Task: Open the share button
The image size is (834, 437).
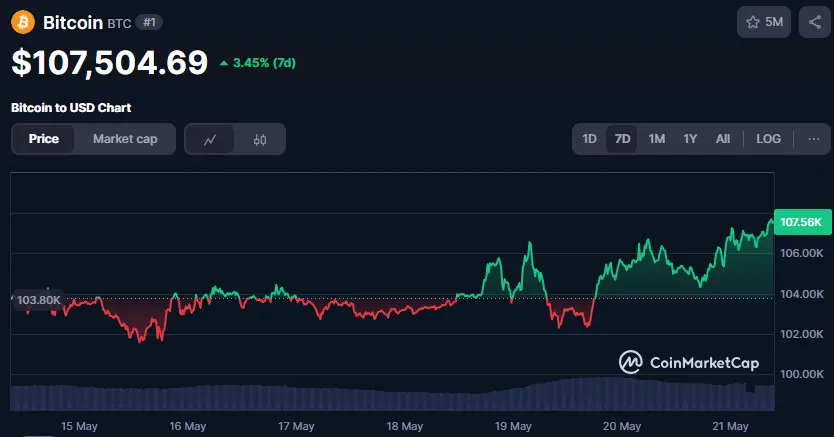Action: 814,22
